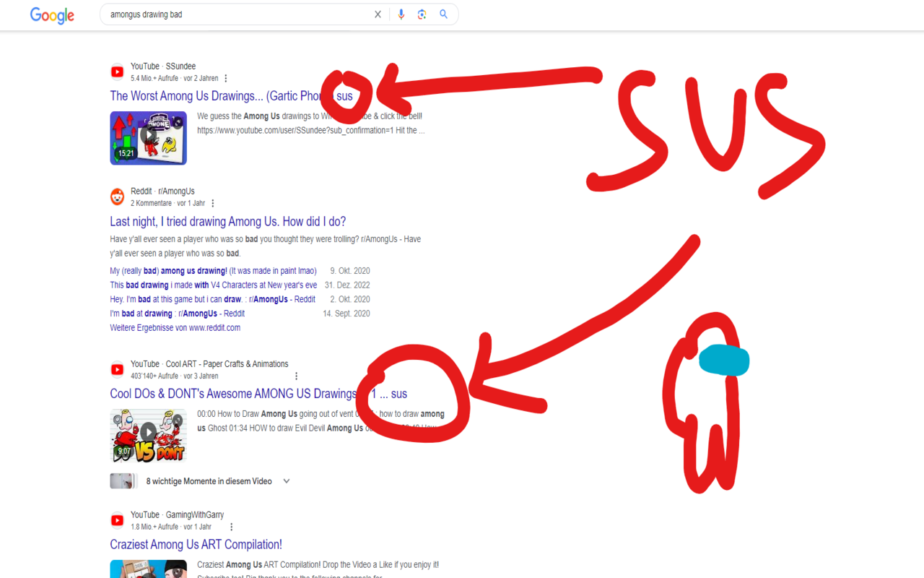Click the YouTube icon beside GamingWithGarry
924x578 pixels.
tap(117, 520)
